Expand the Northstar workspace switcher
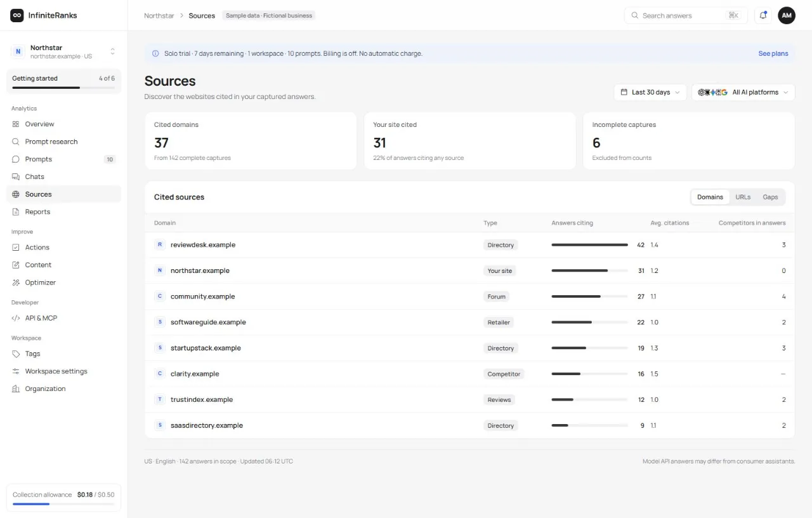 (x=63, y=51)
